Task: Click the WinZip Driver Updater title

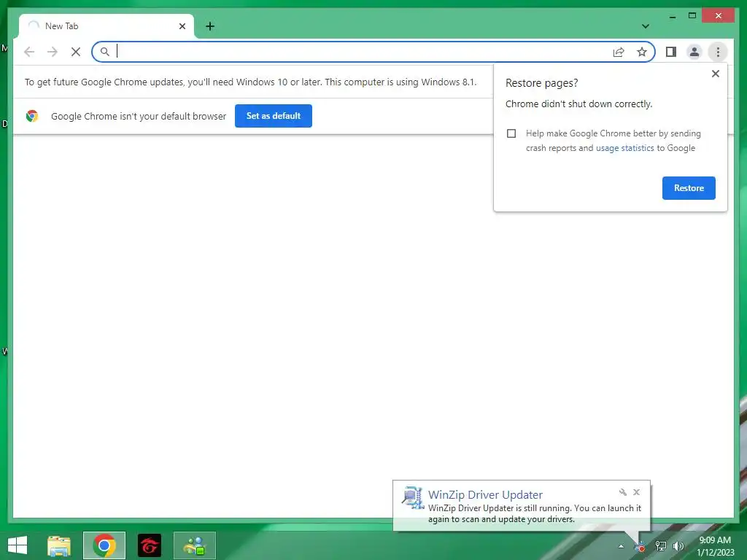Action: coord(485,495)
